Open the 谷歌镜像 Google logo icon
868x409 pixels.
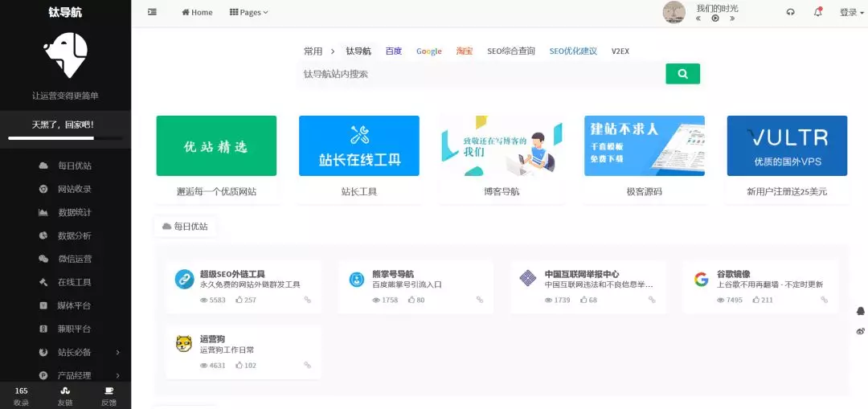(702, 279)
